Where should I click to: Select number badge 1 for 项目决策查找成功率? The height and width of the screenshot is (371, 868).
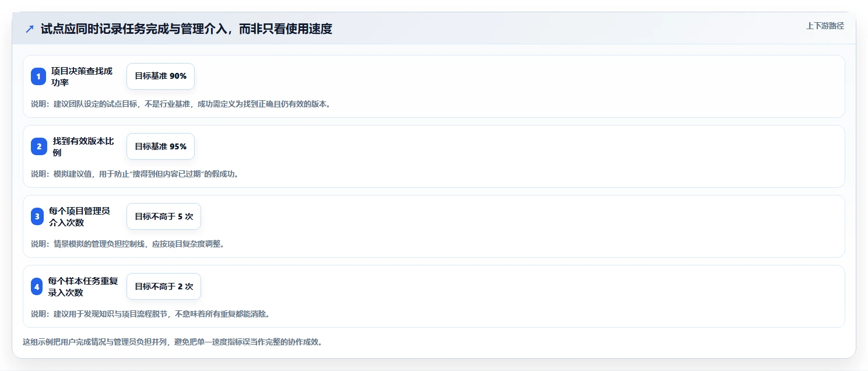click(x=38, y=76)
